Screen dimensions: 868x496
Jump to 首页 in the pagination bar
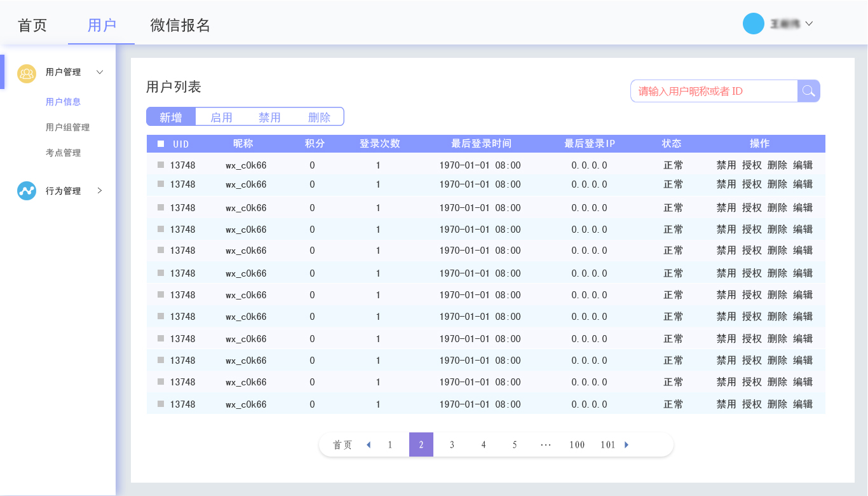point(342,445)
